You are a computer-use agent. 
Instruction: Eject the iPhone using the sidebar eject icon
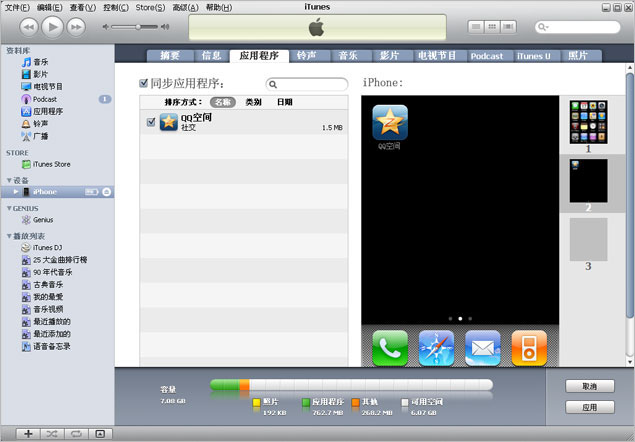click(107, 191)
